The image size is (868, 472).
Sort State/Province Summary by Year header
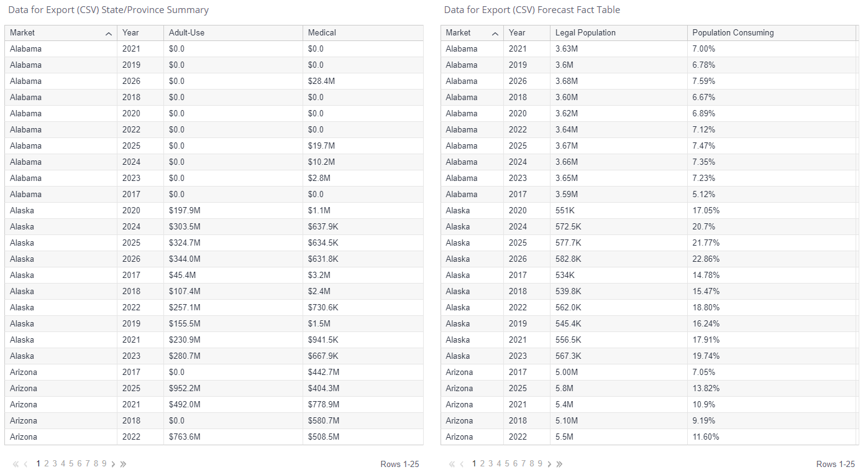tap(130, 33)
